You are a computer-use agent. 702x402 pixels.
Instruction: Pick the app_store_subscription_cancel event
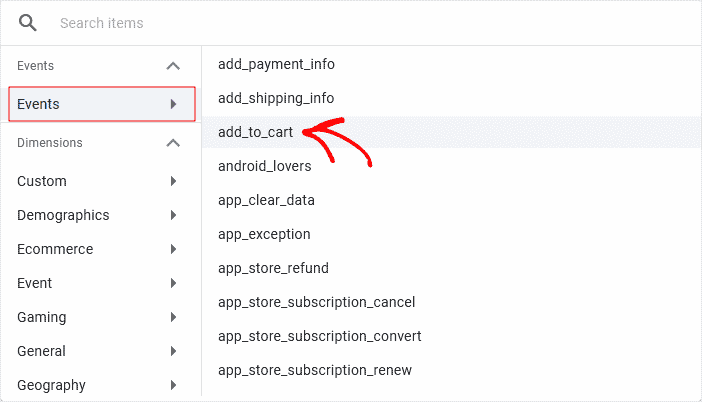pyautogui.click(x=316, y=302)
